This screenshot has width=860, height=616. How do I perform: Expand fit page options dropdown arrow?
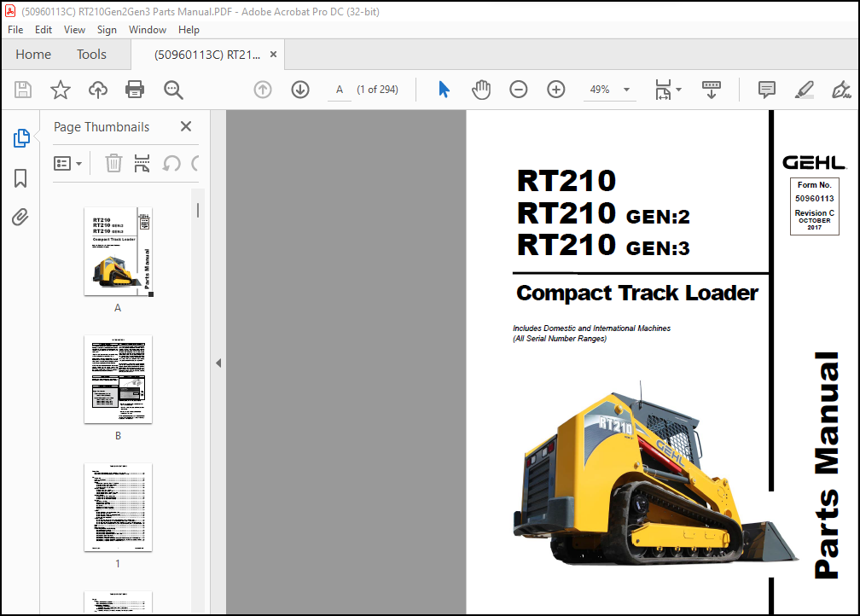[679, 90]
